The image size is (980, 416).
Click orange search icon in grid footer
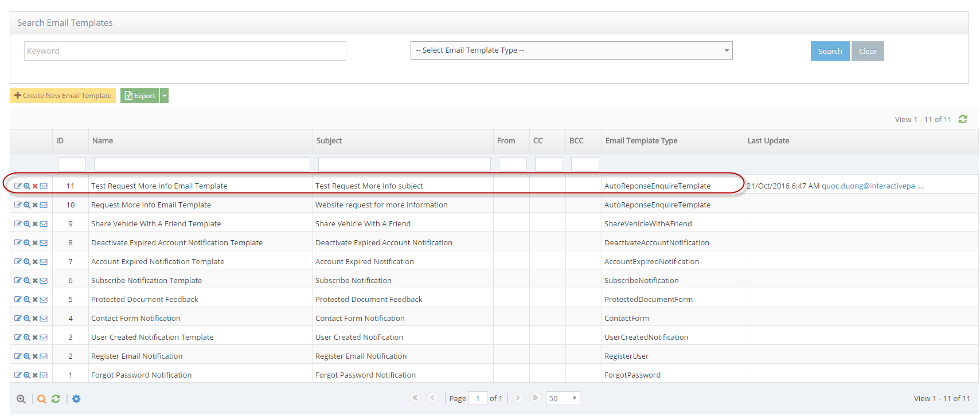[x=41, y=399]
